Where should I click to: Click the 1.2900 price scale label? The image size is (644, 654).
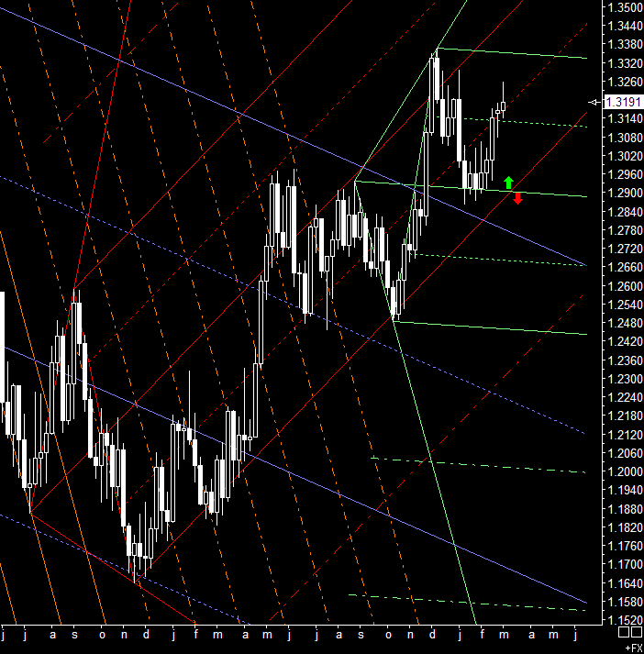click(x=625, y=194)
